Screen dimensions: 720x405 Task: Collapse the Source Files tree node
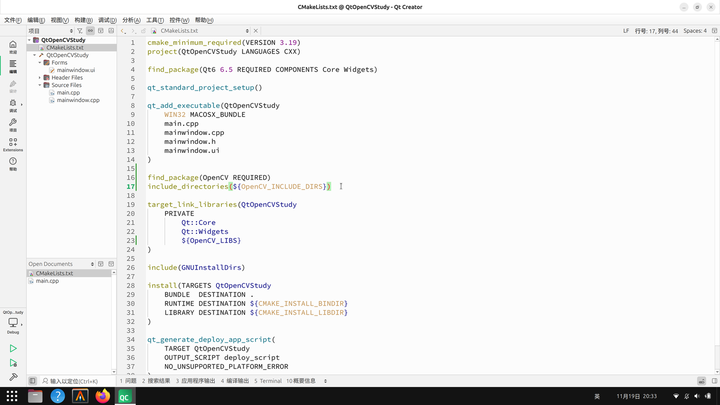(x=40, y=85)
